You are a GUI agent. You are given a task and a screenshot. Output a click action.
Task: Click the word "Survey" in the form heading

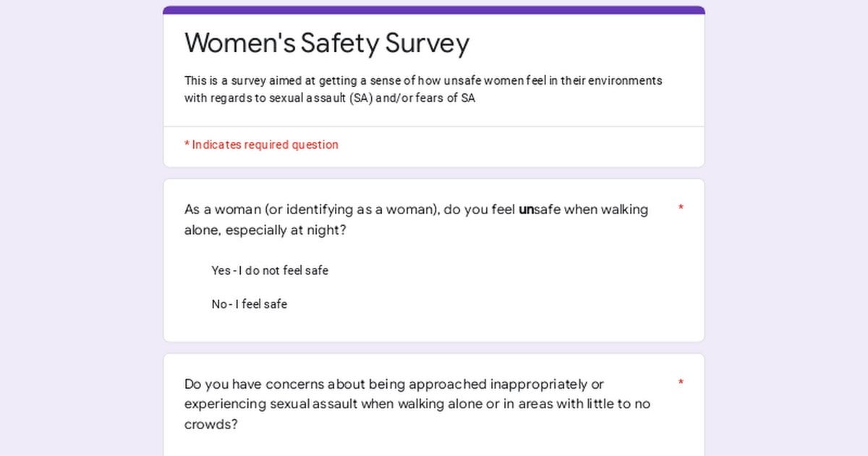[427, 43]
